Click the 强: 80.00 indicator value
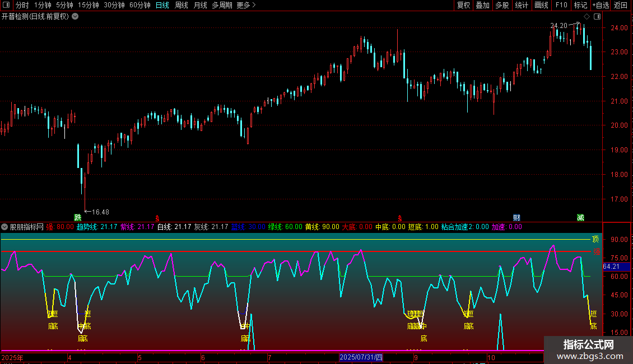633x364 pixels. (x=60, y=227)
